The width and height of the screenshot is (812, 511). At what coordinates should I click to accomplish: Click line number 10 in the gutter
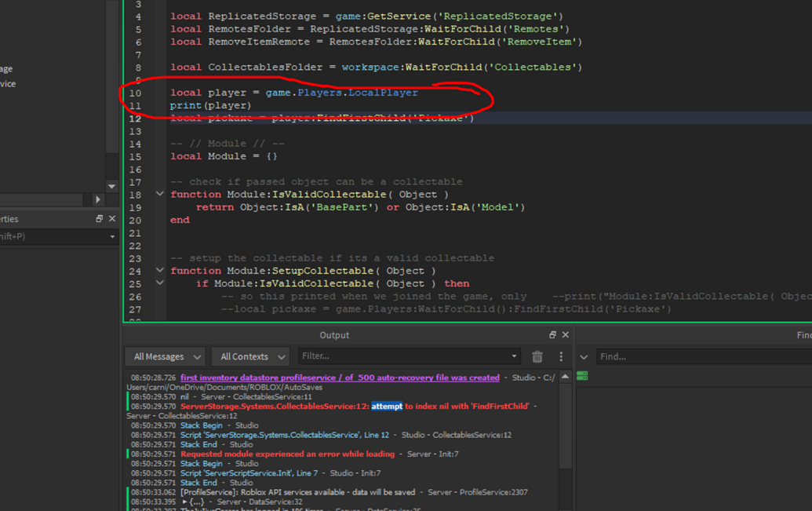[x=135, y=93]
